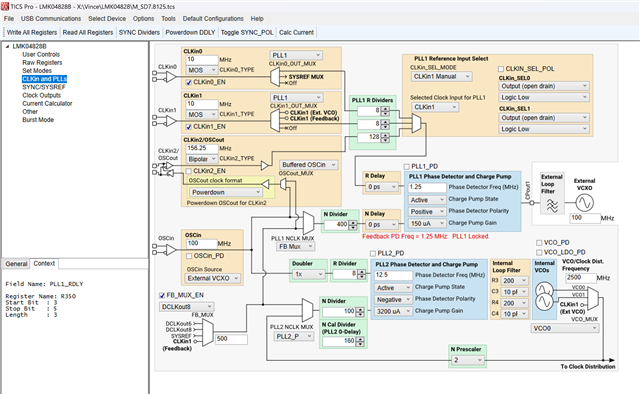Screen dimensions: 640x394
Task: Click the External VCXO sine wave symbol
Action: (x=584, y=203)
